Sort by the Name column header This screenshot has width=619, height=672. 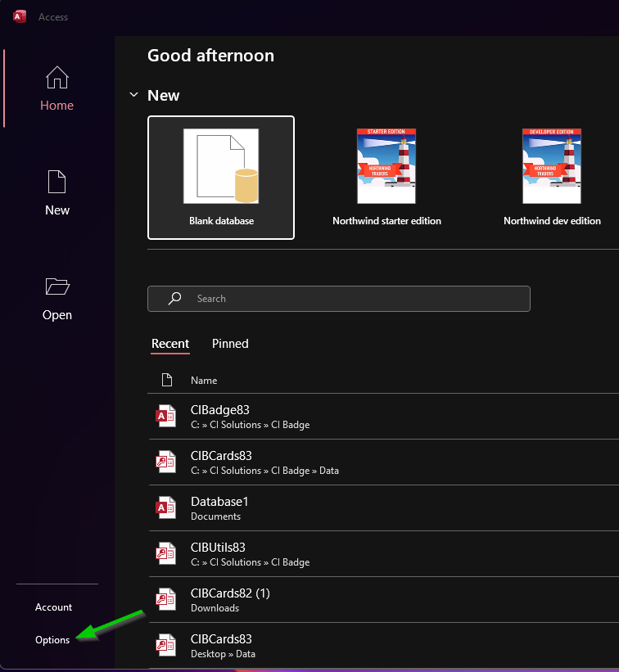pos(204,381)
